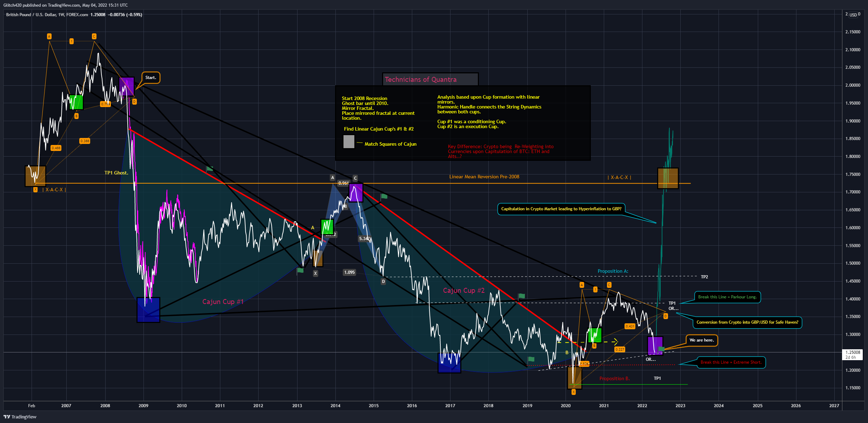Click the 'Glitch420 published on TradingView.com' header text
Viewport: 868px width, 423px height.
tap(66, 5)
